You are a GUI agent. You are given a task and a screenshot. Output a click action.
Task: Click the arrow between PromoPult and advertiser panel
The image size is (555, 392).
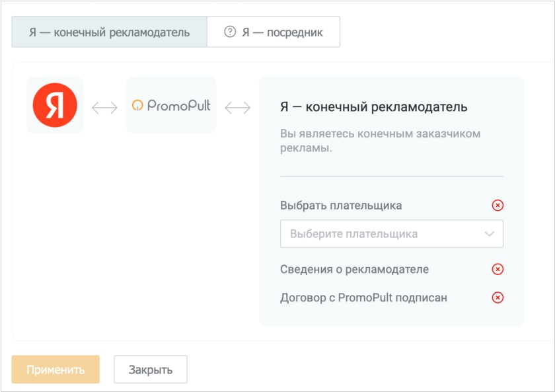[x=237, y=108]
